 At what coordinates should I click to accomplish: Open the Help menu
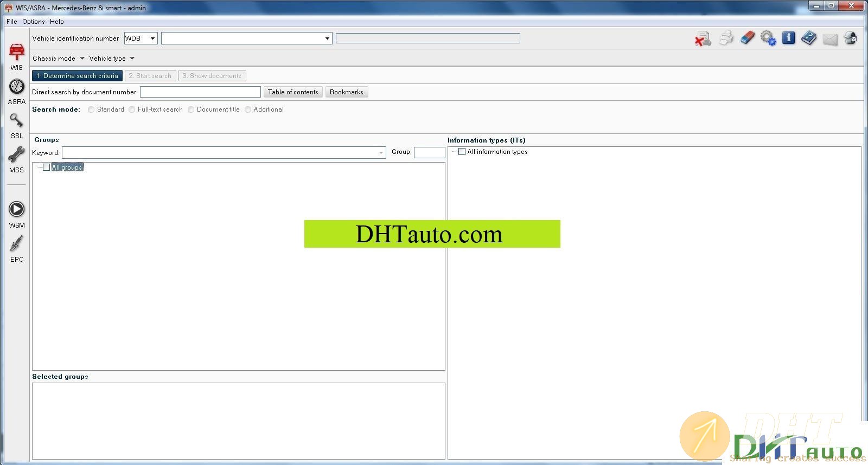(57, 22)
